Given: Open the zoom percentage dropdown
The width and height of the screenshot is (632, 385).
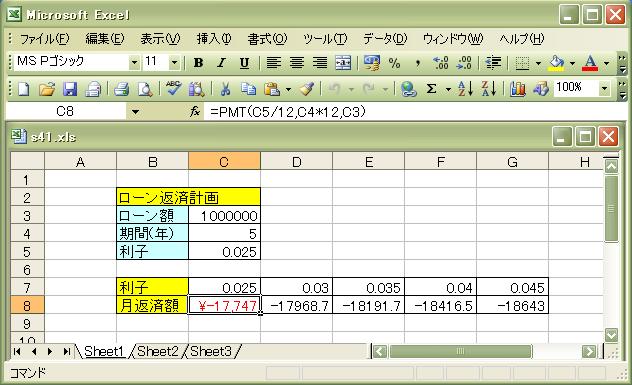Looking at the screenshot, I should coord(604,88).
